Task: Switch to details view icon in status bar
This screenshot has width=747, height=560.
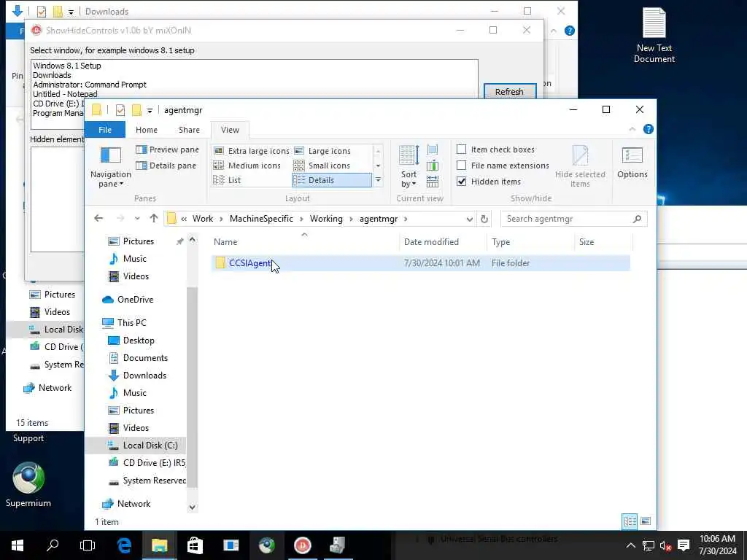Action: (x=630, y=521)
